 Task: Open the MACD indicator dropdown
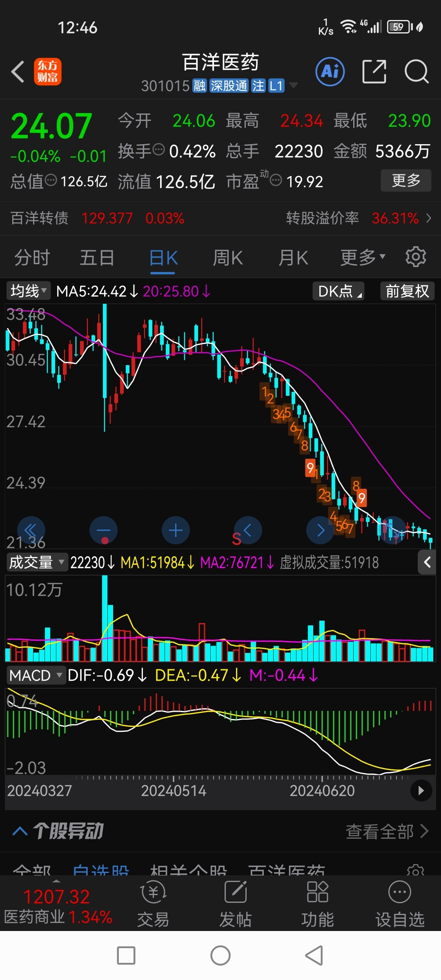(x=36, y=675)
